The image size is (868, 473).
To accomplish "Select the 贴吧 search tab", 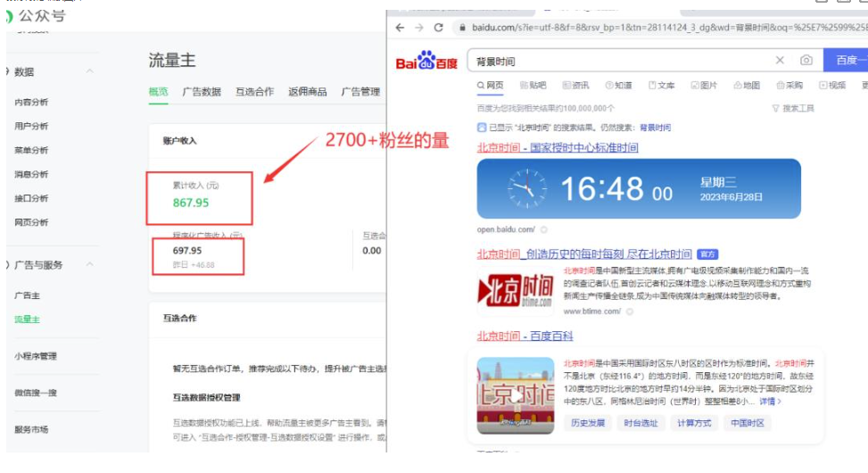I will [x=533, y=85].
